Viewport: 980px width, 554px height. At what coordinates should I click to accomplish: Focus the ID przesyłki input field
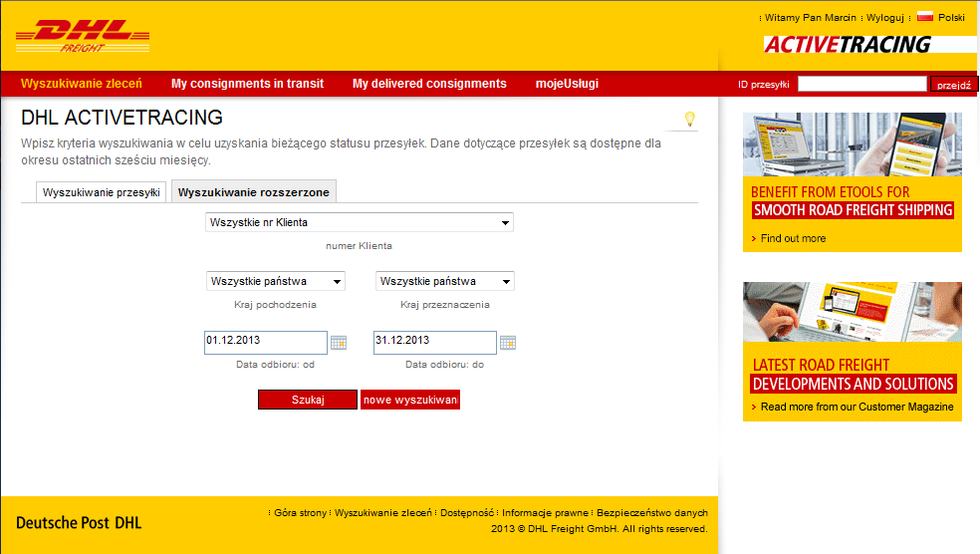point(861,84)
